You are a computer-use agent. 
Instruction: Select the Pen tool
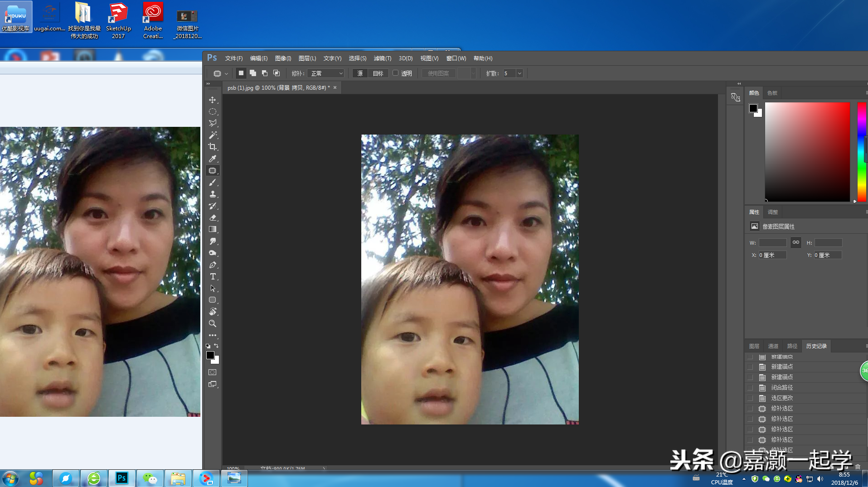point(212,265)
